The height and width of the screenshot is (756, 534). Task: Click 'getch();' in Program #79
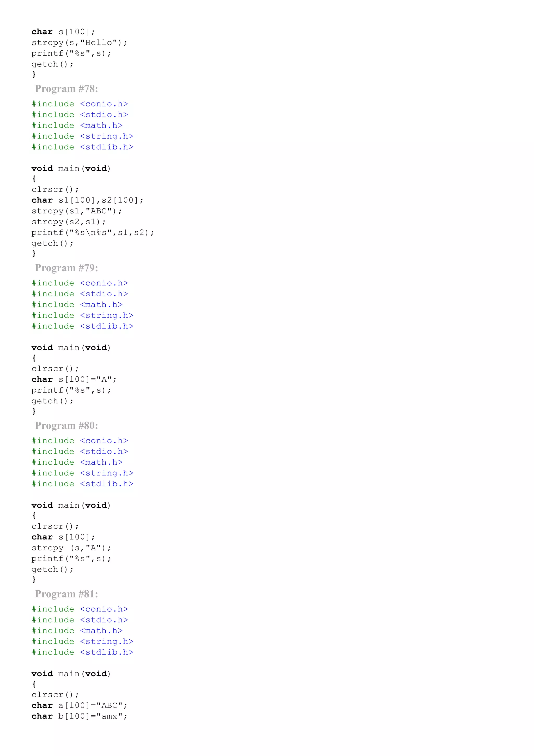click(53, 401)
